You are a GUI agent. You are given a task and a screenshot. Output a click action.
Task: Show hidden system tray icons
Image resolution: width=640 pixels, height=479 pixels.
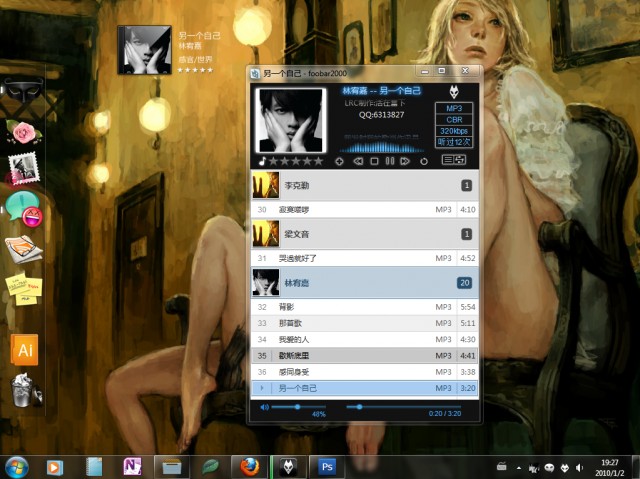pos(519,468)
